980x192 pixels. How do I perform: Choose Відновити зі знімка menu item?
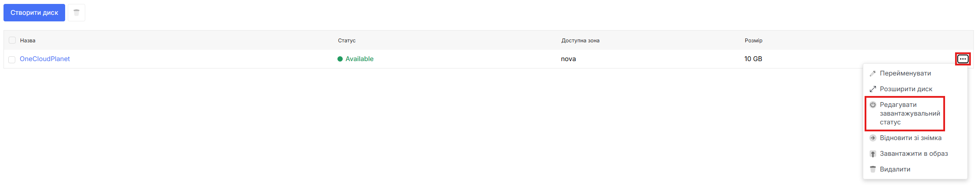point(910,138)
